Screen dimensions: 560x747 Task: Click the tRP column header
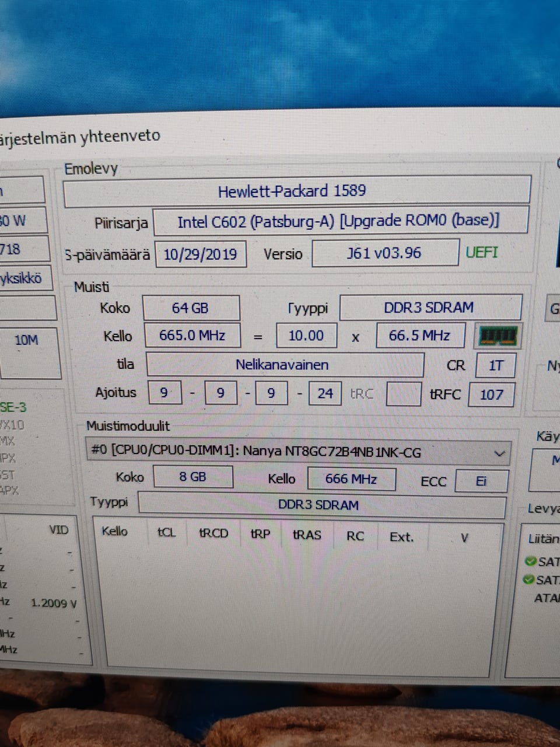(x=260, y=534)
